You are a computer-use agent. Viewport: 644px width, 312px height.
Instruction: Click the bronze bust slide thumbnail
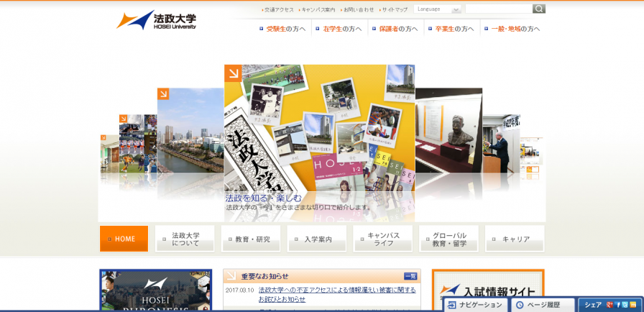coord(448,130)
